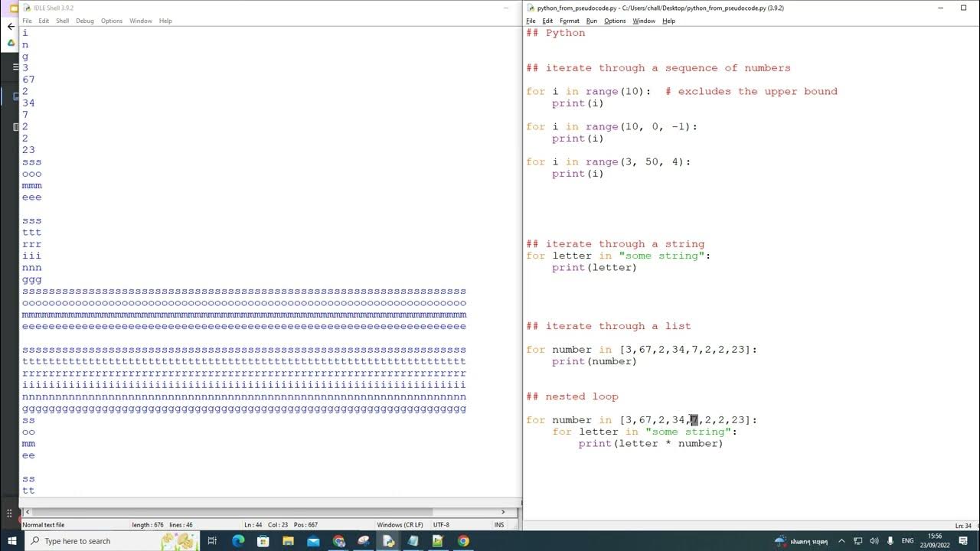Open the Mail app from the taskbar
980x551 pixels.
314,541
